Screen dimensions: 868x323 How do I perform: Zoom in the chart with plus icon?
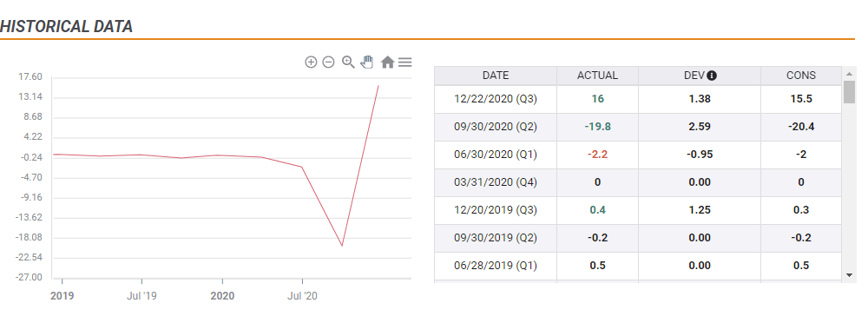[x=311, y=62]
